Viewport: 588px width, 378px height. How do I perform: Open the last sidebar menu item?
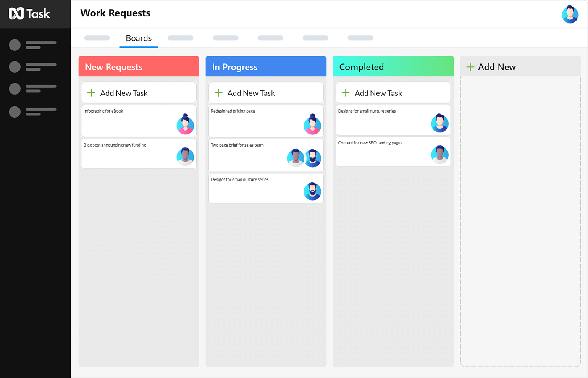click(x=33, y=111)
